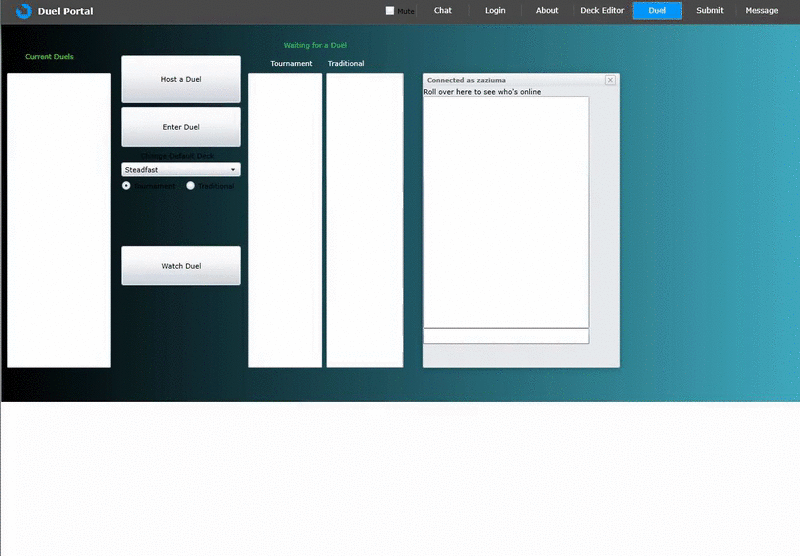Open the Submit page
The width and height of the screenshot is (800, 556).
click(710, 11)
